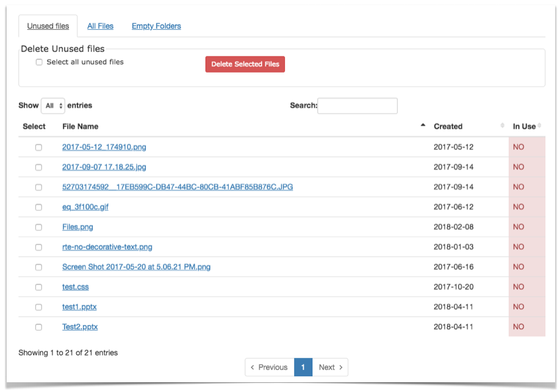This screenshot has width=560, height=392.
Task: Select the Unused files tab
Action: pyautogui.click(x=48, y=26)
